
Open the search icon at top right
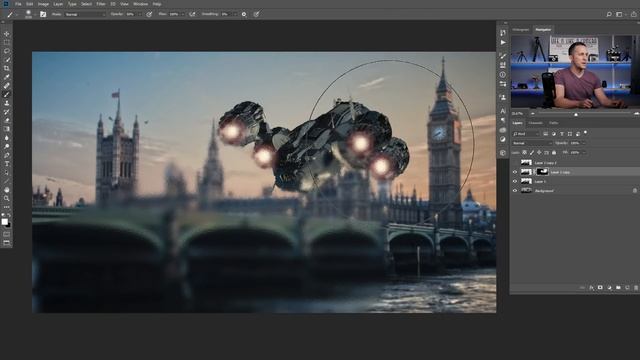(x=609, y=14)
